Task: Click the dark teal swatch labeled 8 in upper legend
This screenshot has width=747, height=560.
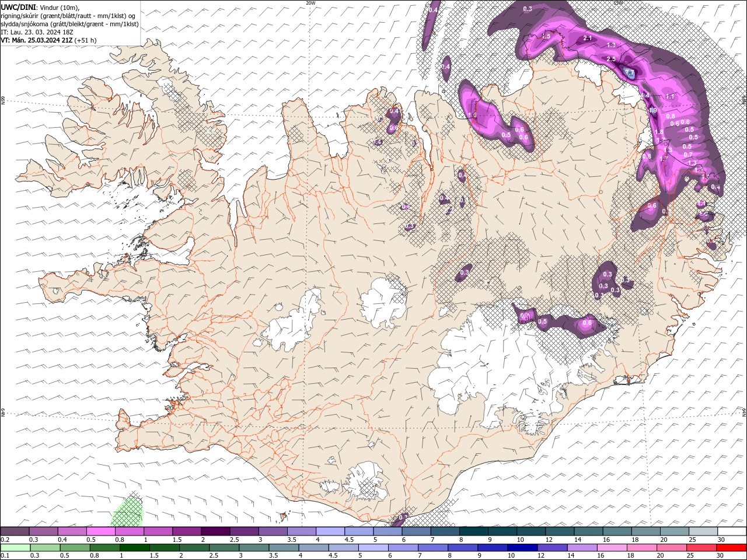Action: (x=474, y=531)
